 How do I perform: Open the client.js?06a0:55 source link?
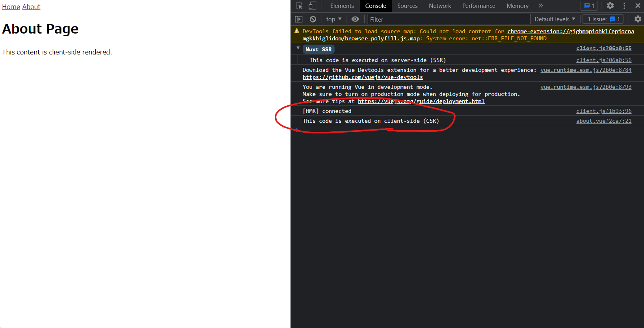point(604,48)
